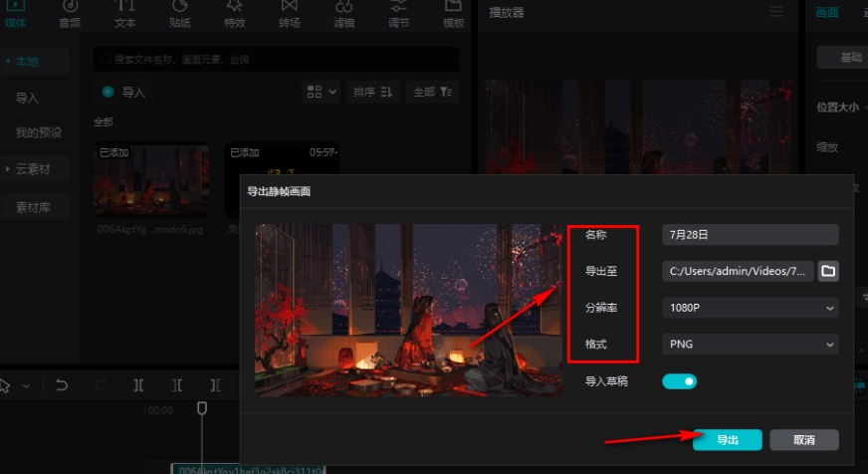This screenshot has width=868, height=474.
Task: Select 导入 in the left sidebar
Action: coord(27,98)
